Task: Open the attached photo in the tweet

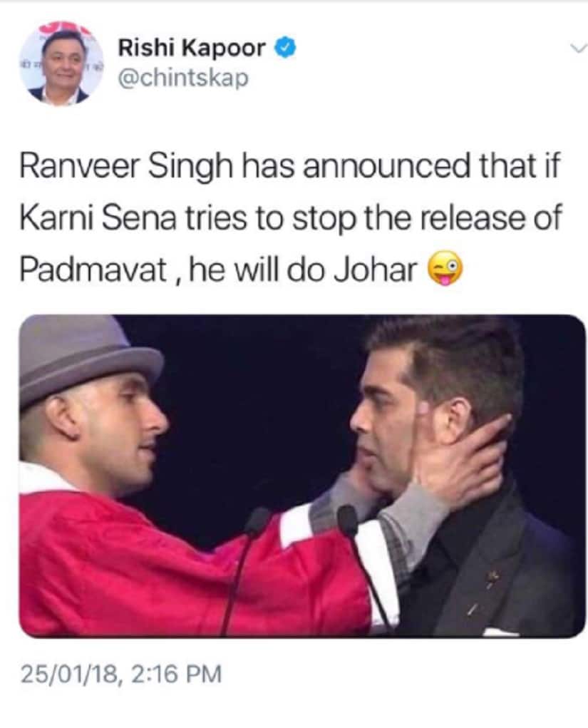Action: [302, 476]
